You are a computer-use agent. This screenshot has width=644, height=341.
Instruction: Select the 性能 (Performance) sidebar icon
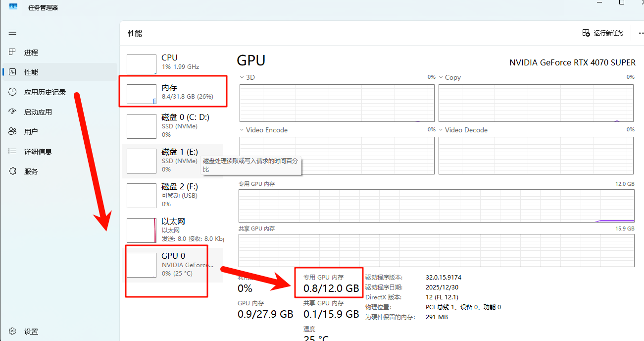(12, 72)
